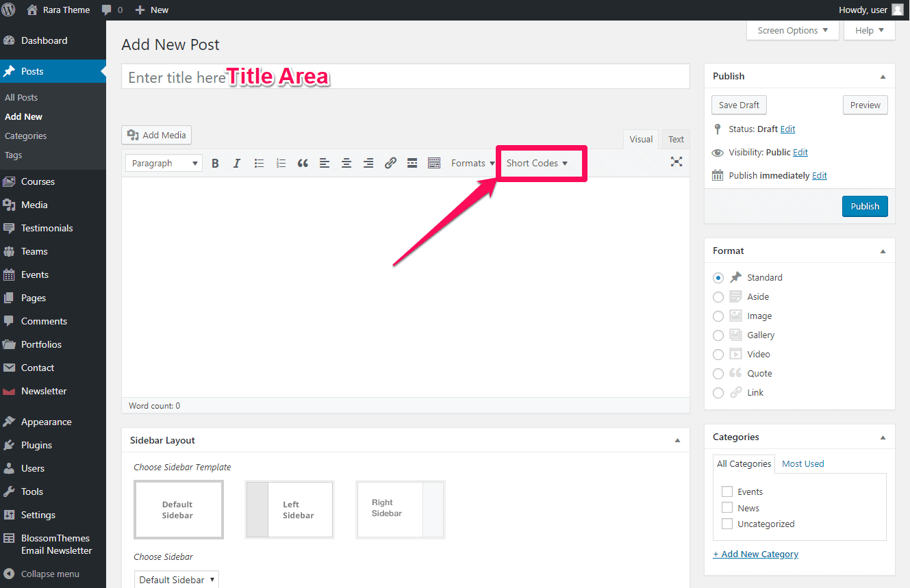910x588 pixels.
Task: Click the Add New Category link
Action: coord(756,554)
